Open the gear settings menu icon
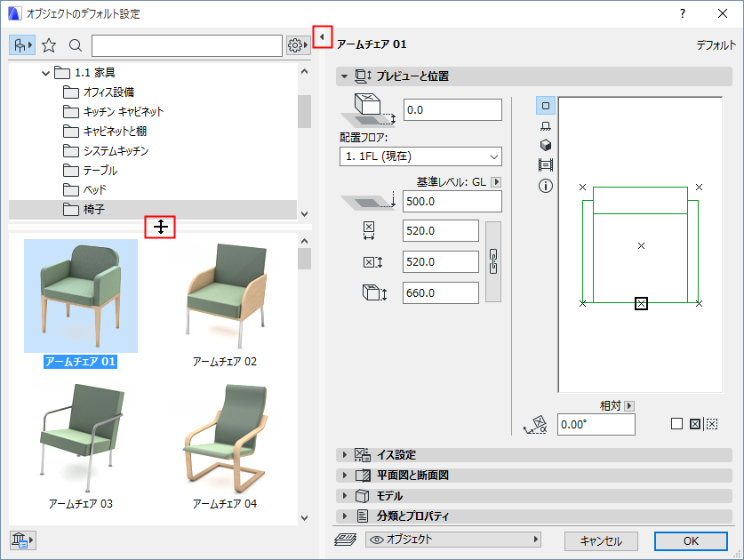 pos(296,44)
